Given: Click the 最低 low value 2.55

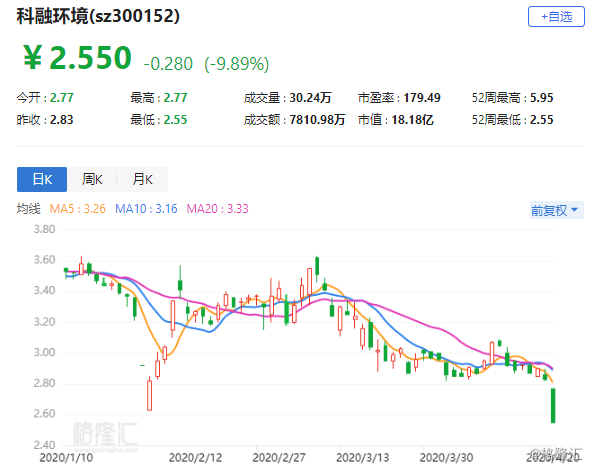Looking at the screenshot, I should [x=175, y=120].
